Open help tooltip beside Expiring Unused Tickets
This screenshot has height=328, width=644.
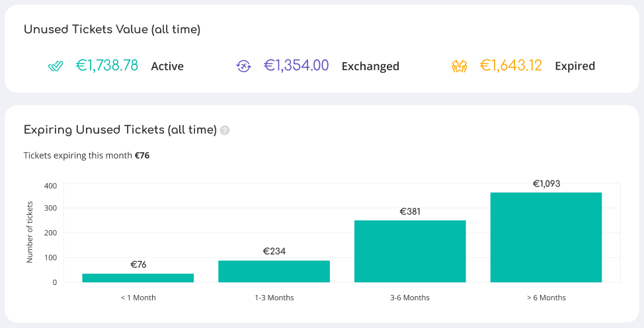pos(225,130)
